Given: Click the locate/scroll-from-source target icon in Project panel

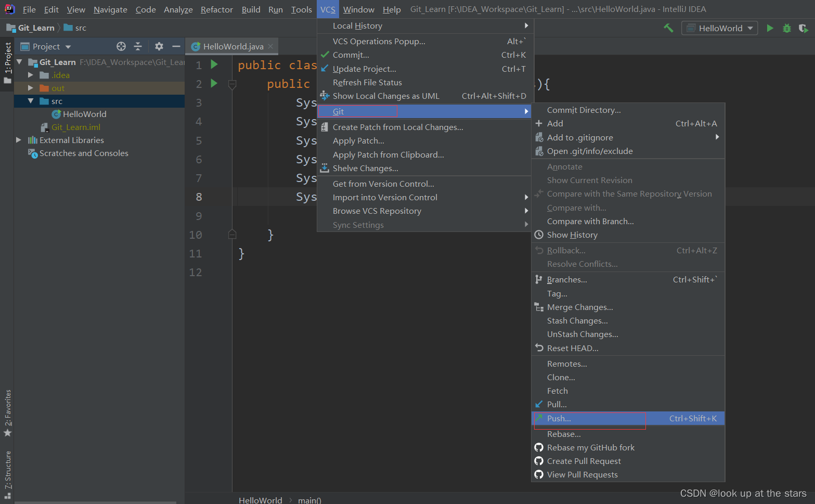Looking at the screenshot, I should pos(121,46).
